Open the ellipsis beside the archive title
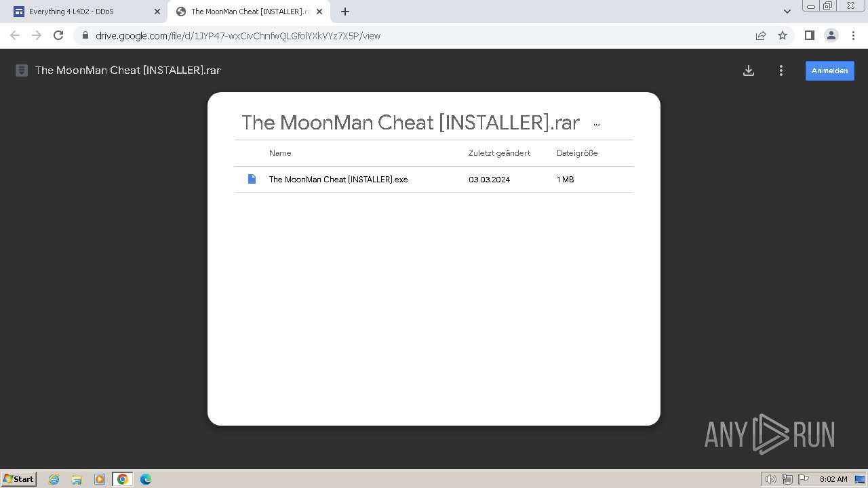868x488 pixels. click(x=597, y=124)
